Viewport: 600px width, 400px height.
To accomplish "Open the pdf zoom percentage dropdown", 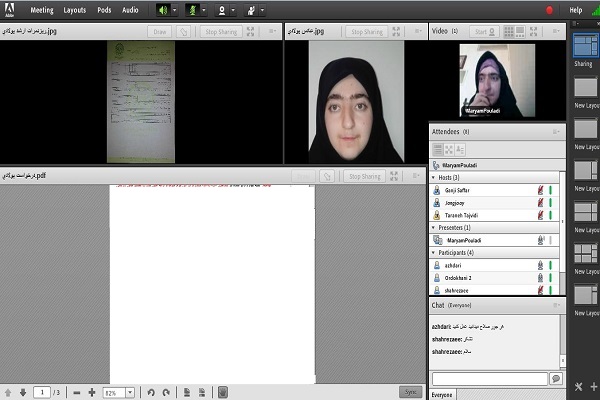I will 130,393.
